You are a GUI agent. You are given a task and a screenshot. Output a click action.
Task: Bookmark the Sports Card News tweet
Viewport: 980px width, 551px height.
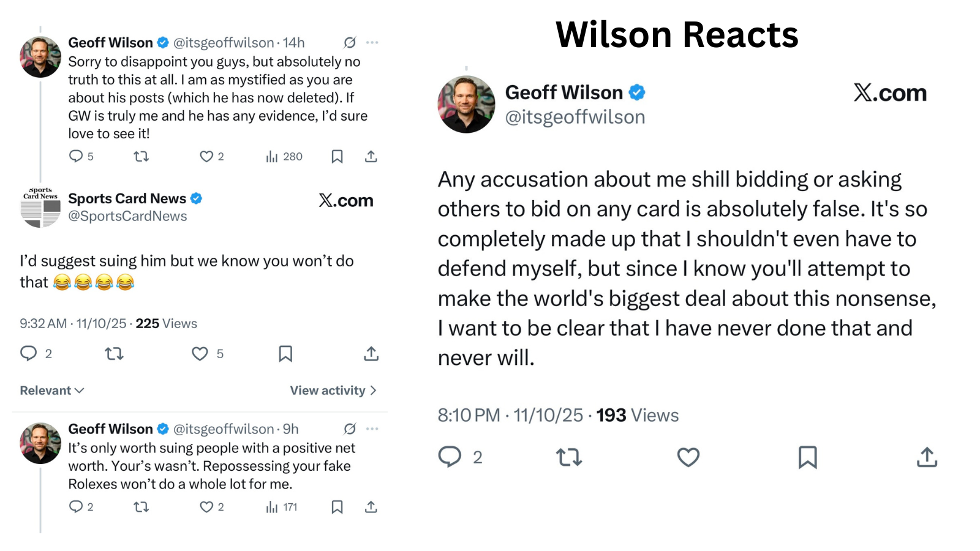tap(285, 354)
